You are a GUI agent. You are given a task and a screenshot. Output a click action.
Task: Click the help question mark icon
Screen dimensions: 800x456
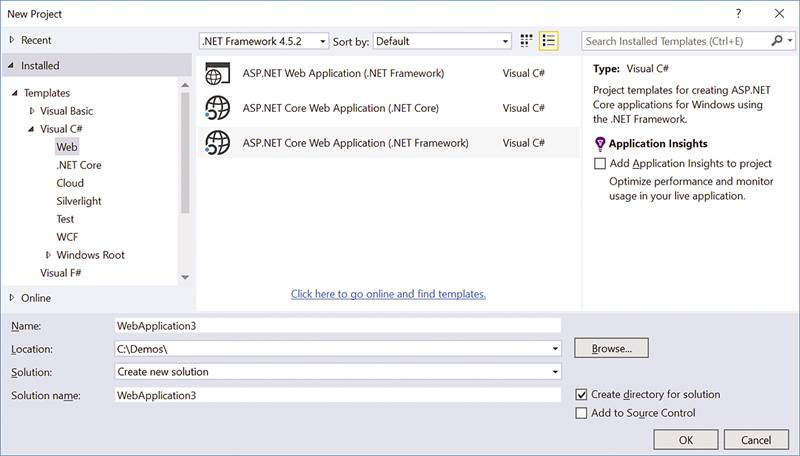tap(739, 13)
